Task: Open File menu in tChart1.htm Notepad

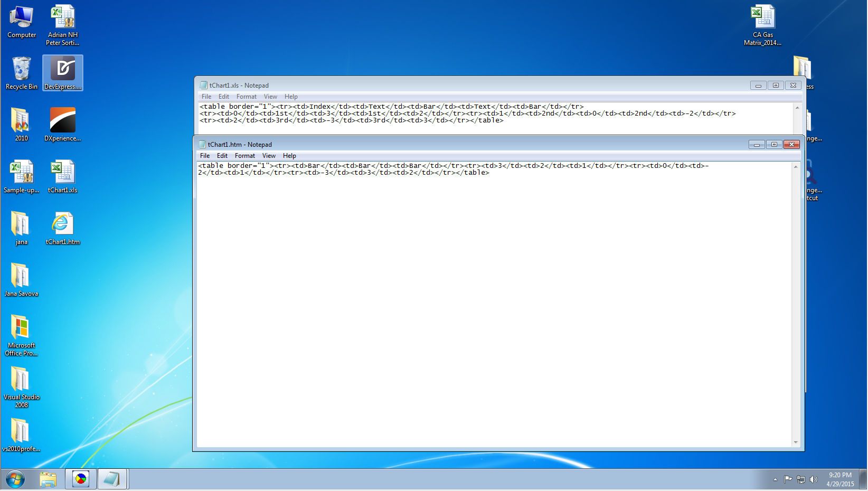Action: point(205,156)
